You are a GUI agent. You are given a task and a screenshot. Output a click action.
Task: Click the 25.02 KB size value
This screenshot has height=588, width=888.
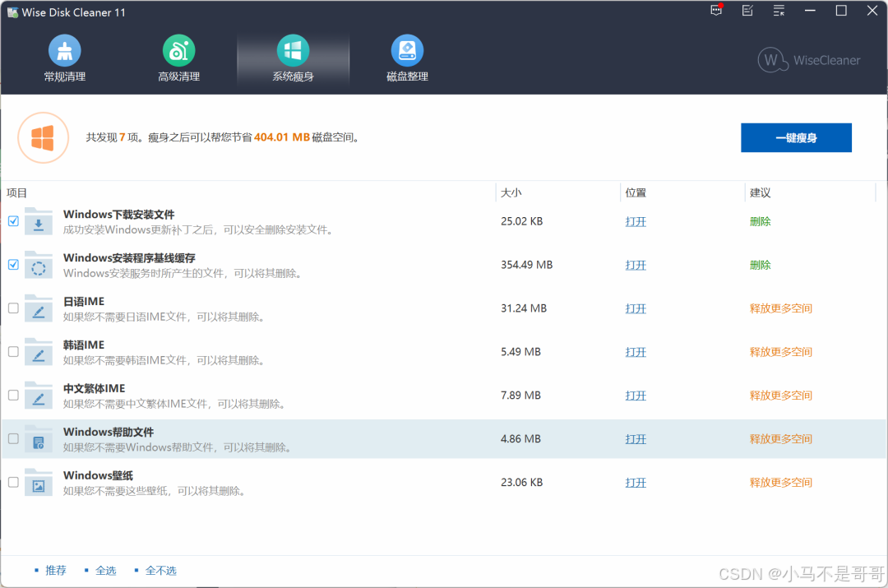[521, 221]
